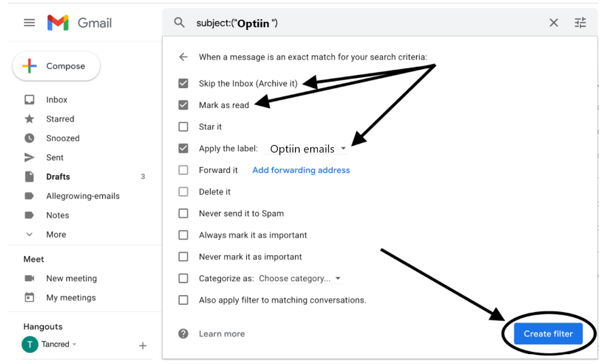Enable Never send it to Spam

pyautogui.click(x=184, y=213)
